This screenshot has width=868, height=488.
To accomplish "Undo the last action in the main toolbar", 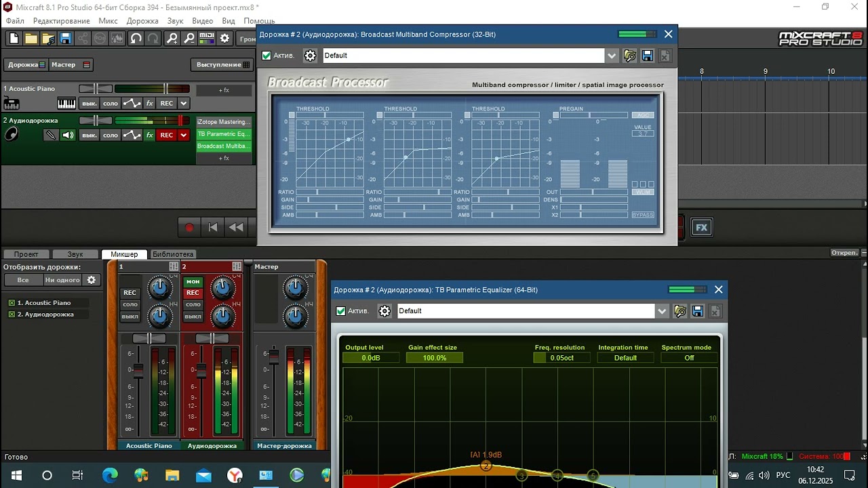I will coord(136,39).
